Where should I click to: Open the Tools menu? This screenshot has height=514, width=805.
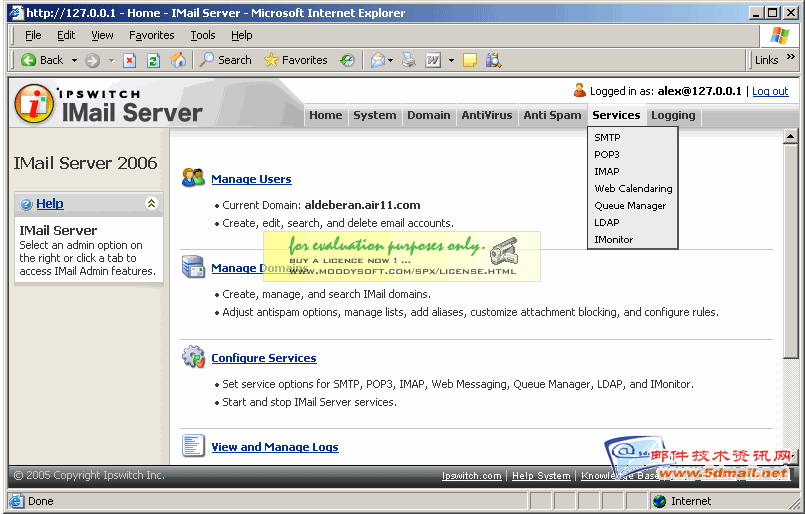click(x=203, y=35)
